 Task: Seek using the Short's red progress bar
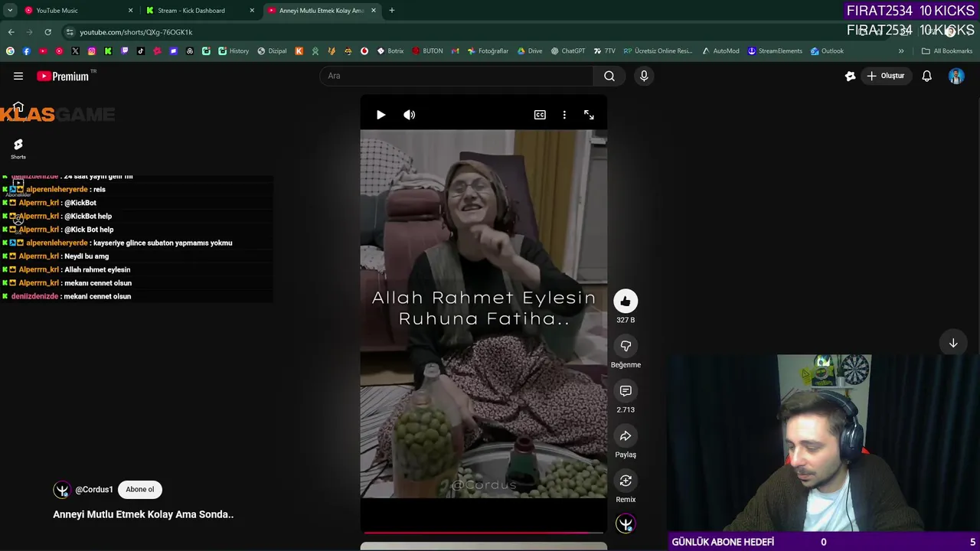tap(484, 532)
